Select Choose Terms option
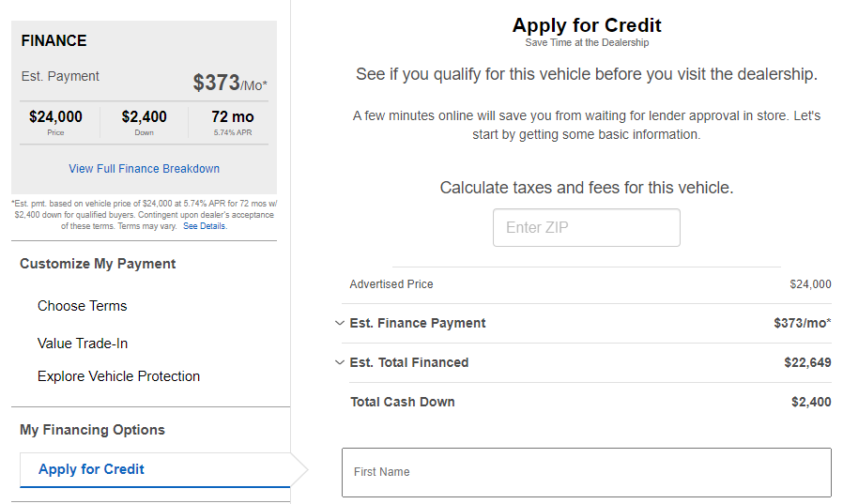Image resolution: width=843 pixels, height=504 pixels. 83,306
